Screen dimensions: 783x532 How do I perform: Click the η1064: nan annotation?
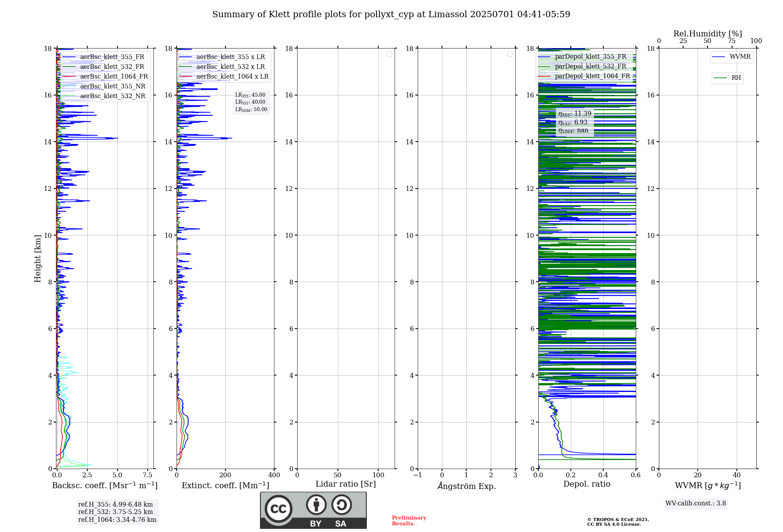click(573, 131)
